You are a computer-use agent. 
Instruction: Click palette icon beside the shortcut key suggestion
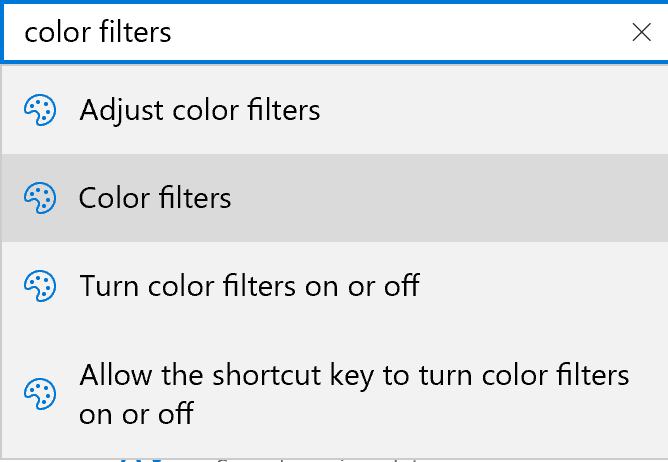click(x=40, y=393)
